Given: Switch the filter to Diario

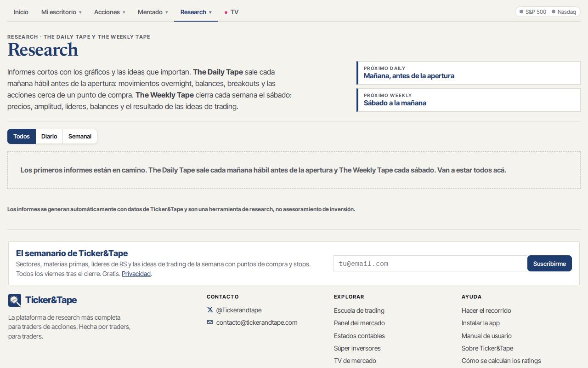Looking at the screenshot, I should (49, 137).
